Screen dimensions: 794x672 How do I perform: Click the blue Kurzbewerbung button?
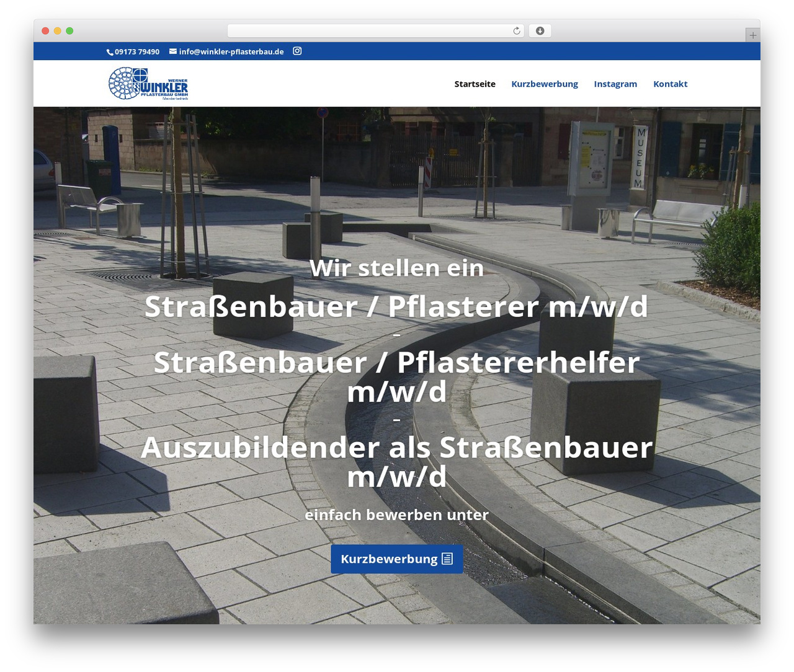tap(397, 559)
